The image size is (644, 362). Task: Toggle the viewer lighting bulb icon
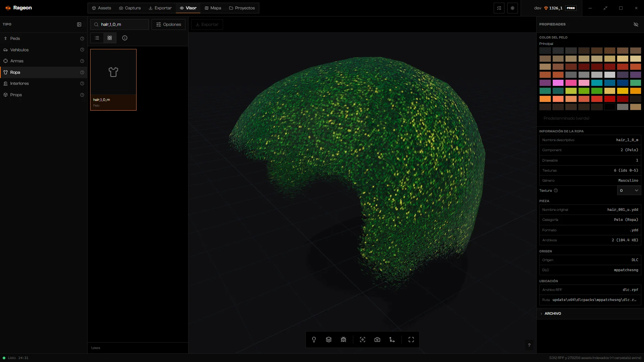click(x=314, y=340)
